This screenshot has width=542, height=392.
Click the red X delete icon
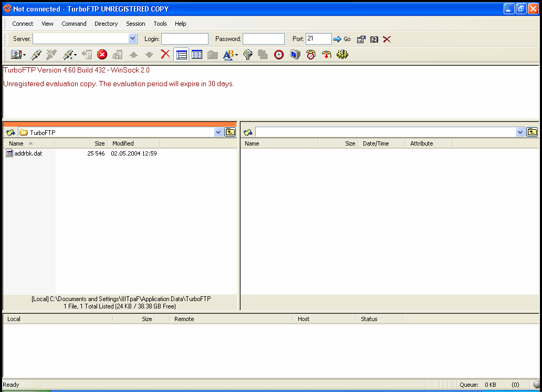pos(165,54)
